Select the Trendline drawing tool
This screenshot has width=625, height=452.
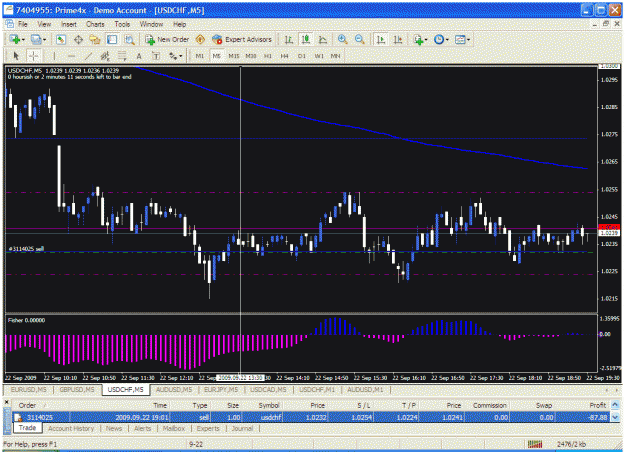pos(88,56)
